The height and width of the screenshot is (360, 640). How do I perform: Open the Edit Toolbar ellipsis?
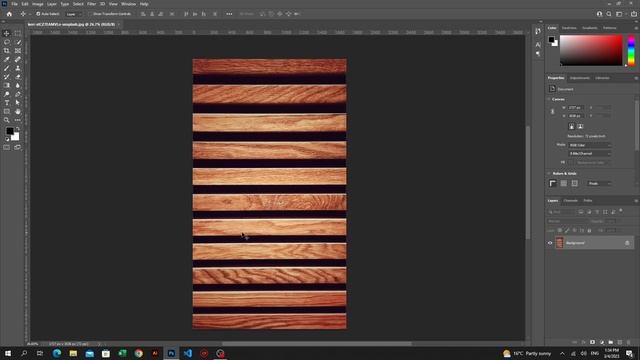[x=18, y=120]
